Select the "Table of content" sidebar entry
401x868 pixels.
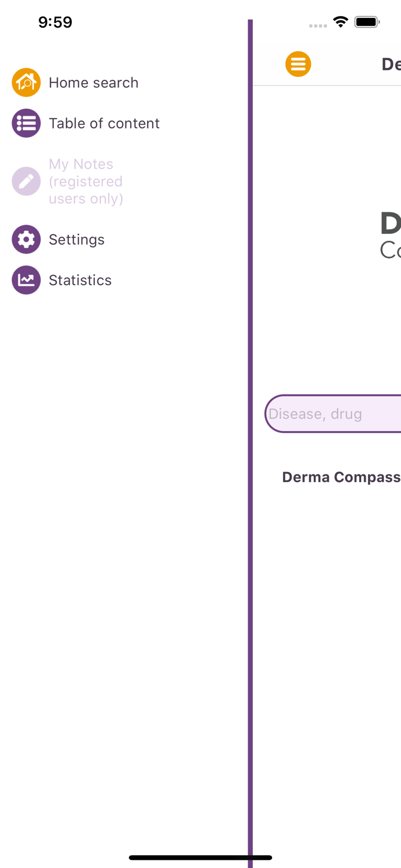pos(104,123)
